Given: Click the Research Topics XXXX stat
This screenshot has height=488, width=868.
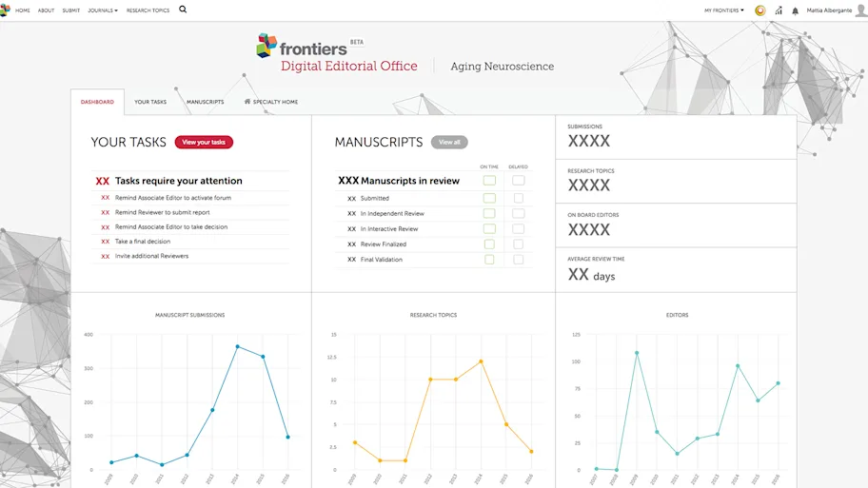Looking at the screenshot, I should point(589,185).
